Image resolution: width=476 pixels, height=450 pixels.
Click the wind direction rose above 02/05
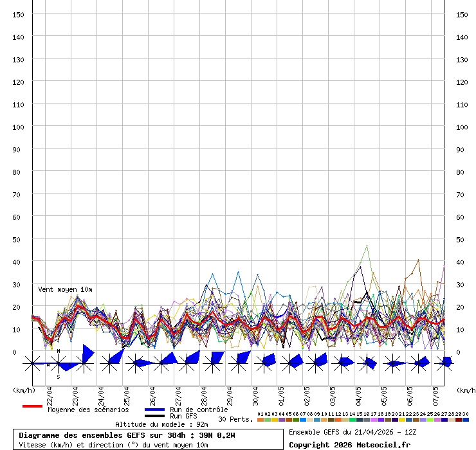coord(316,364)
